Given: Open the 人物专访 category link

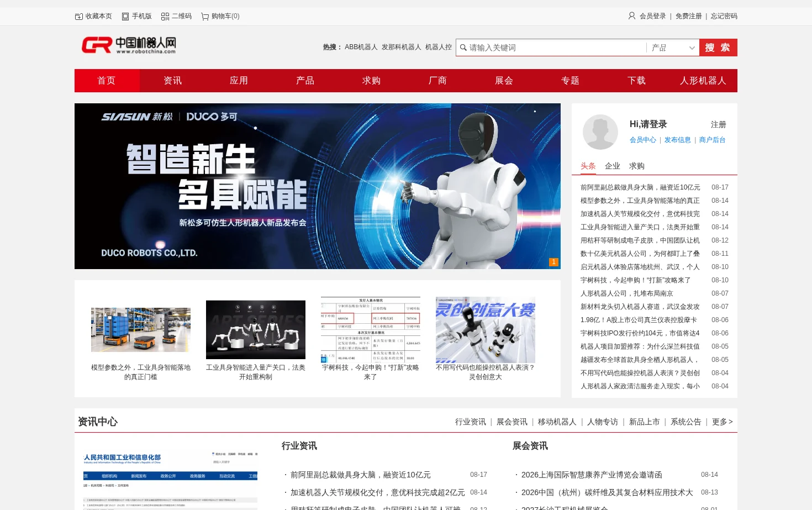Looking at the screenshot, I should pyautogui.click(x=603, y=422).
